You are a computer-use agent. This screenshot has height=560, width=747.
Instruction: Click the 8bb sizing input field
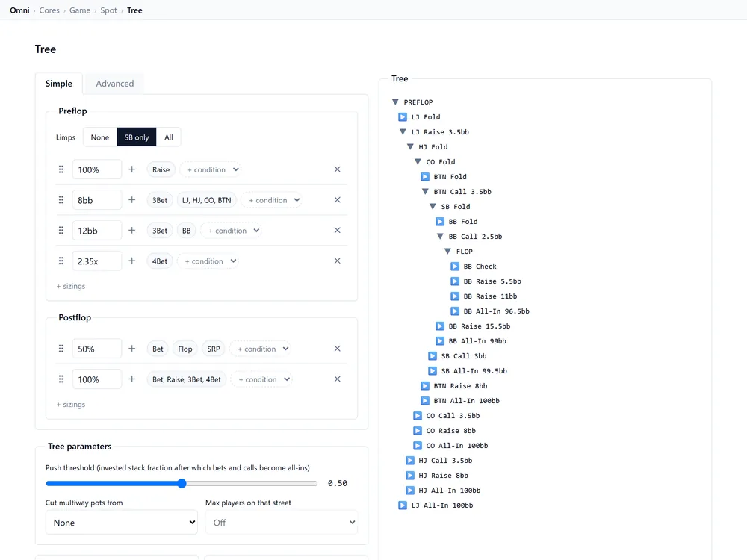[x=96, y=200]
